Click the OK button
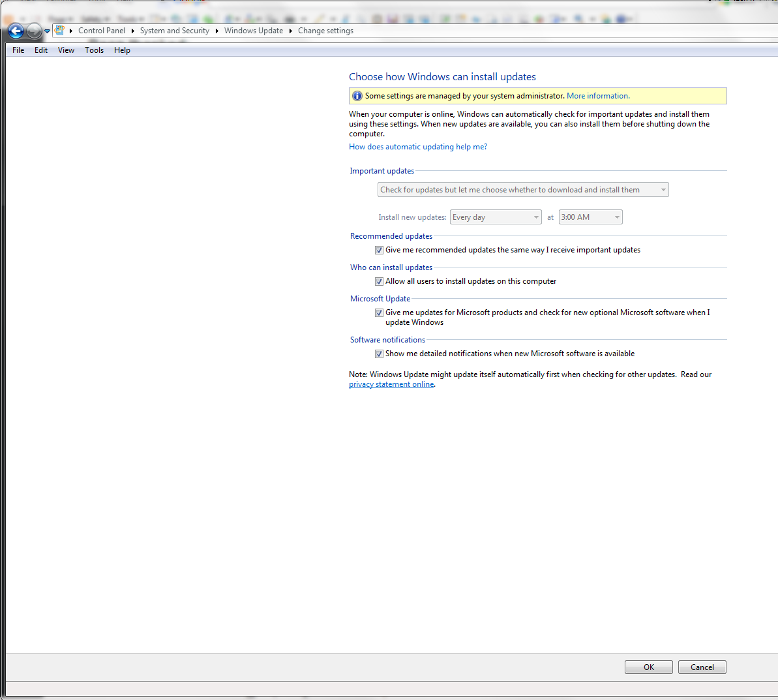 point(648,667)
